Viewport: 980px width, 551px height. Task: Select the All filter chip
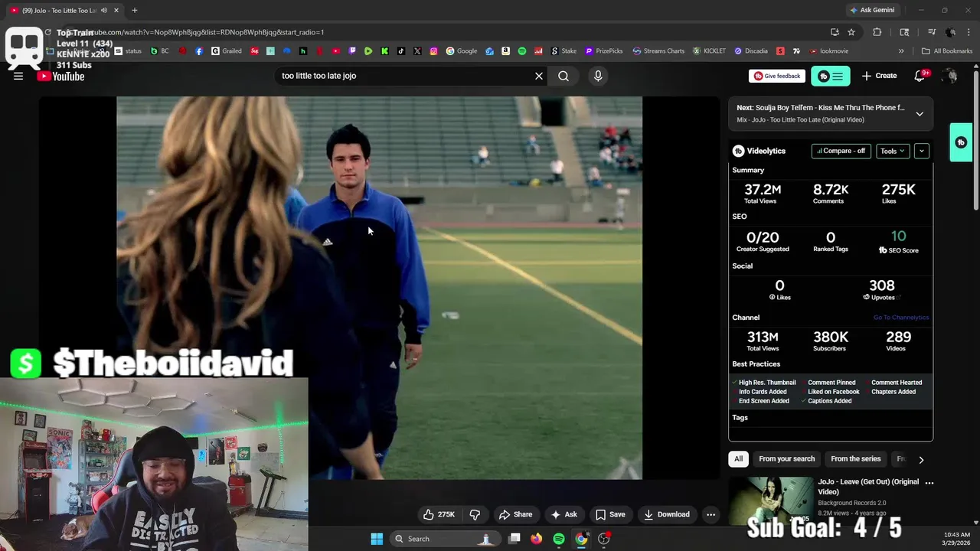click(x=738, y=459)
